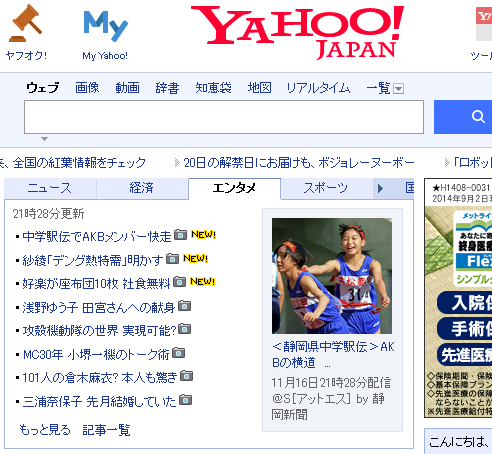Click camera icon beside 三浦奈保子 headline

pyautogui.click(x=185, y=399)
